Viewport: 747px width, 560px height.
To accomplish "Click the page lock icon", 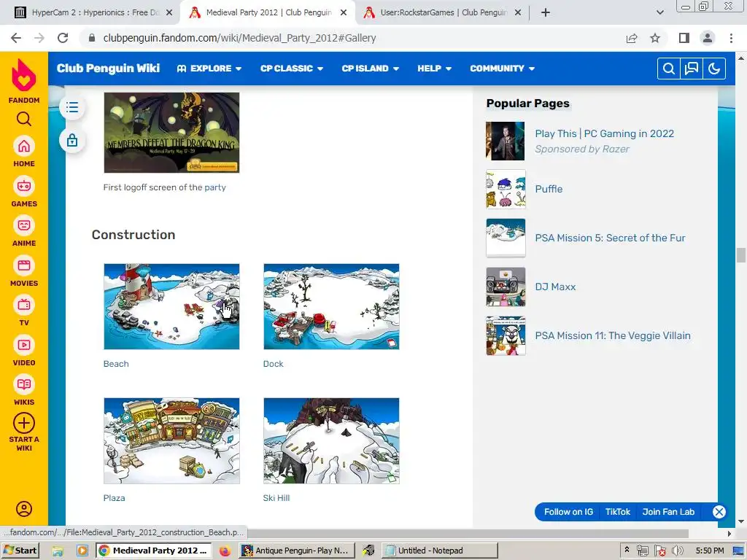I will coord(72,141).
